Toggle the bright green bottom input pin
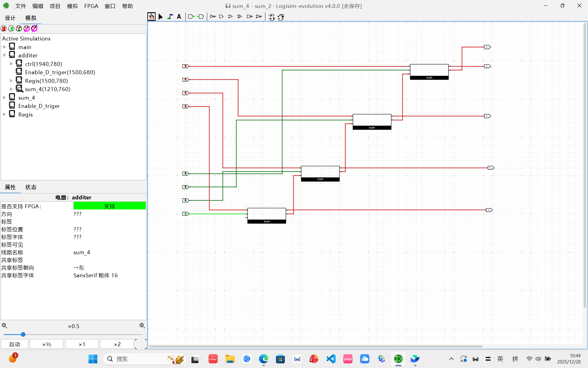The image size is (588, 368). pos(185,214)
